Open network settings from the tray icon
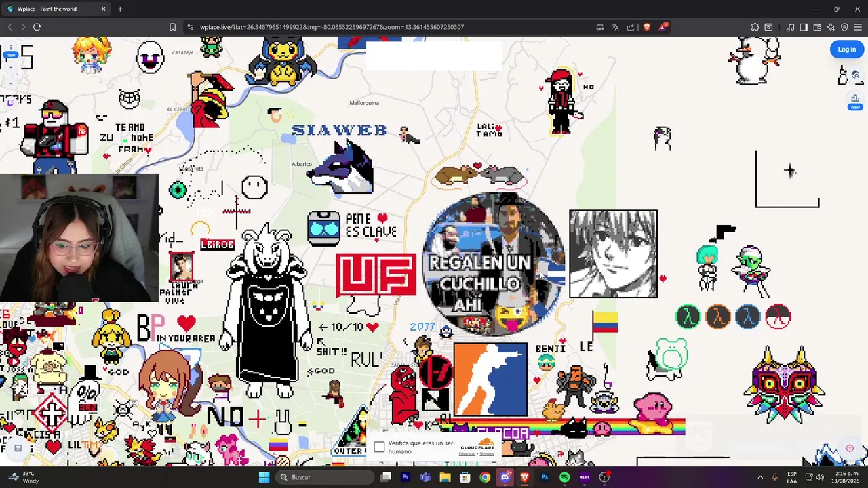 808,477
